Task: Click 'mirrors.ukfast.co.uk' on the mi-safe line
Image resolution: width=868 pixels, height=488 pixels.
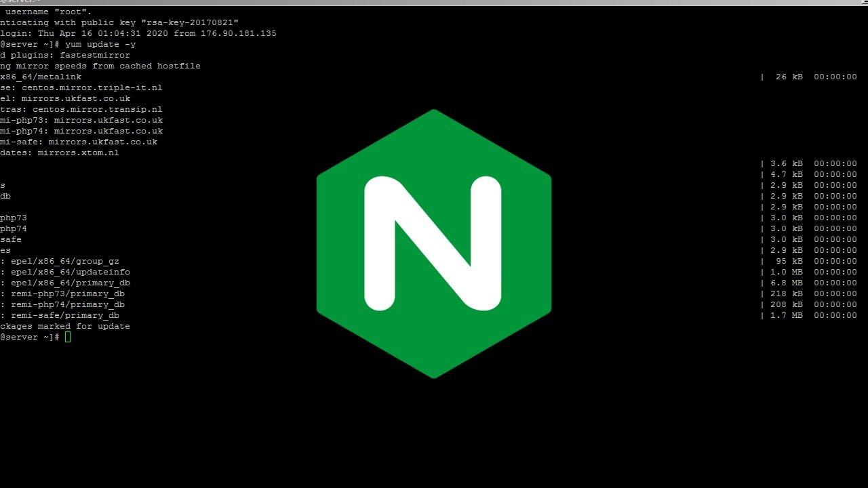Action: point(103,142)
